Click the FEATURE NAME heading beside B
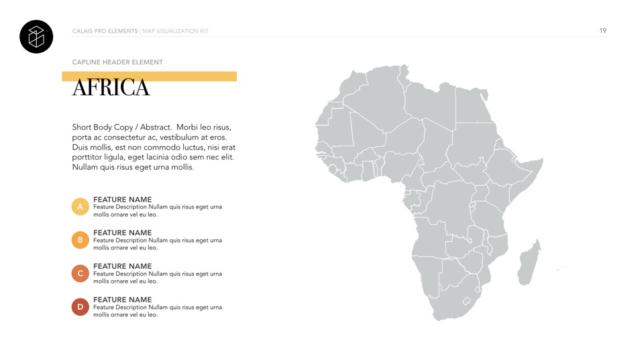 coord(123,233)
